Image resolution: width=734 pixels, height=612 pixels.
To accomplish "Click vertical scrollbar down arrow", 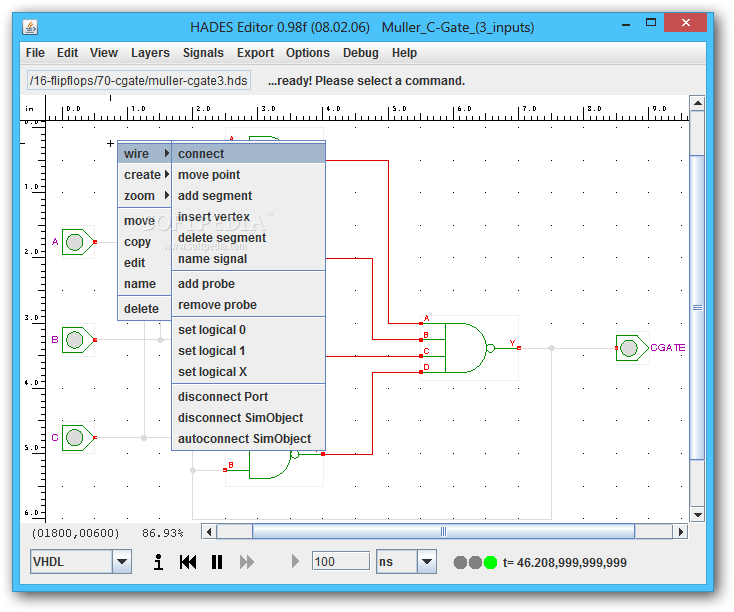I will point(697,515).
